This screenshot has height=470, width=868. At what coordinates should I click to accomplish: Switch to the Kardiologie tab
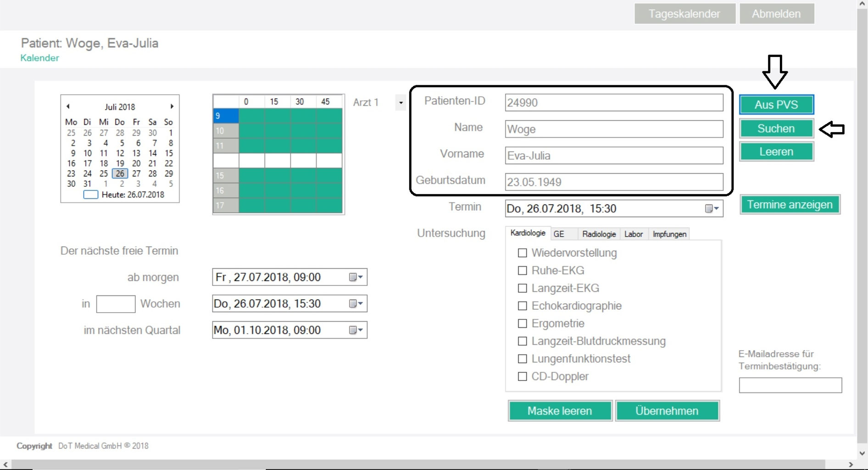coord(528,233)
